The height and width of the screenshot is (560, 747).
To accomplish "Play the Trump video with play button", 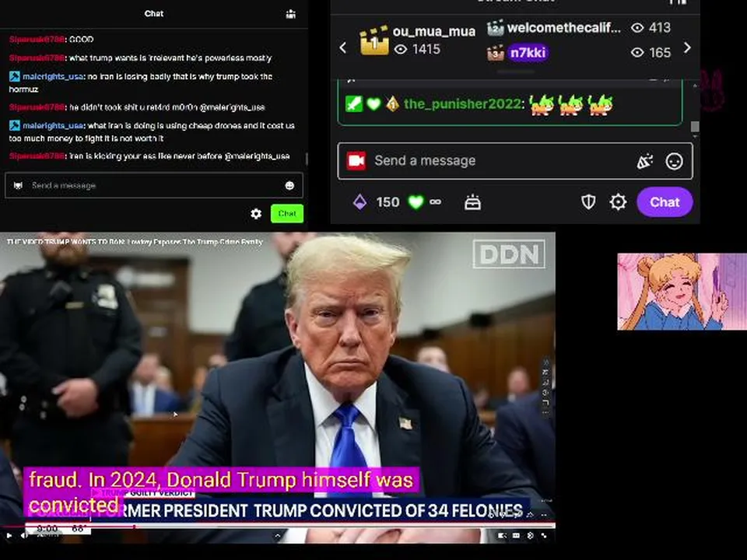I will click(x=9, y=536).
